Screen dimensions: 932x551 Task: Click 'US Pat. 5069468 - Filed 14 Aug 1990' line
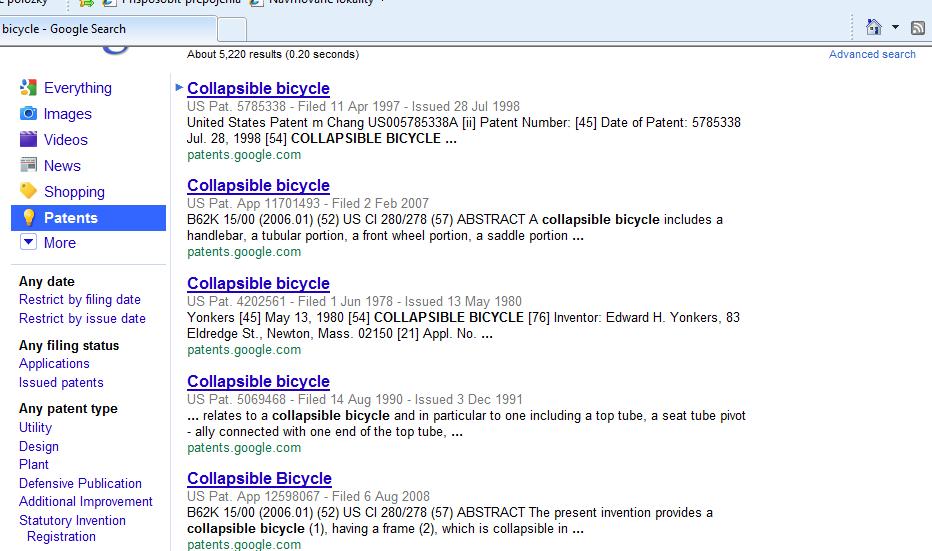[x=355, y=399]
